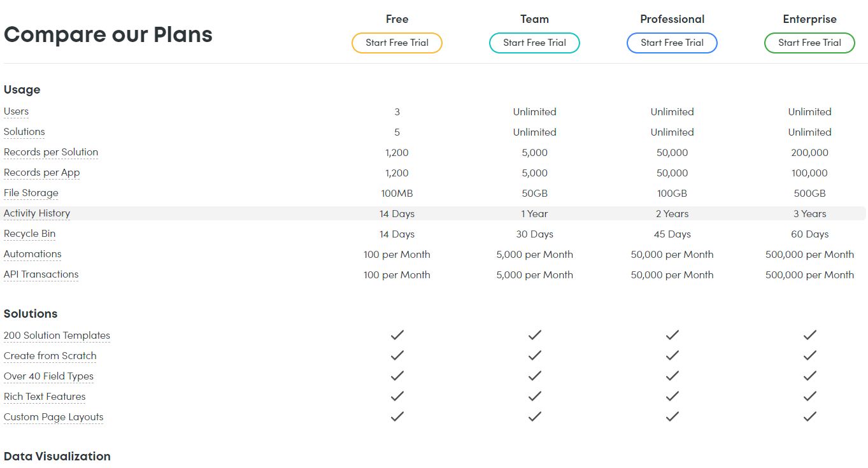Click Free plan's Create from Scratch checkmark
This screenshot has width=868, height=468.
click(397, 355)
